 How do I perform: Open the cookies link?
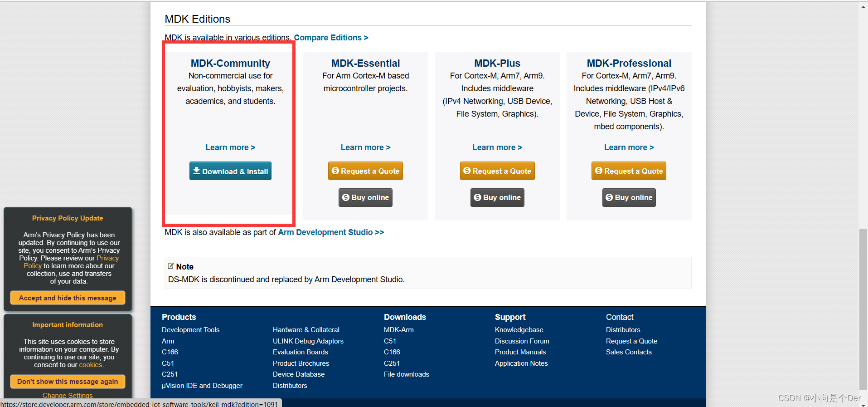(91, 365)
